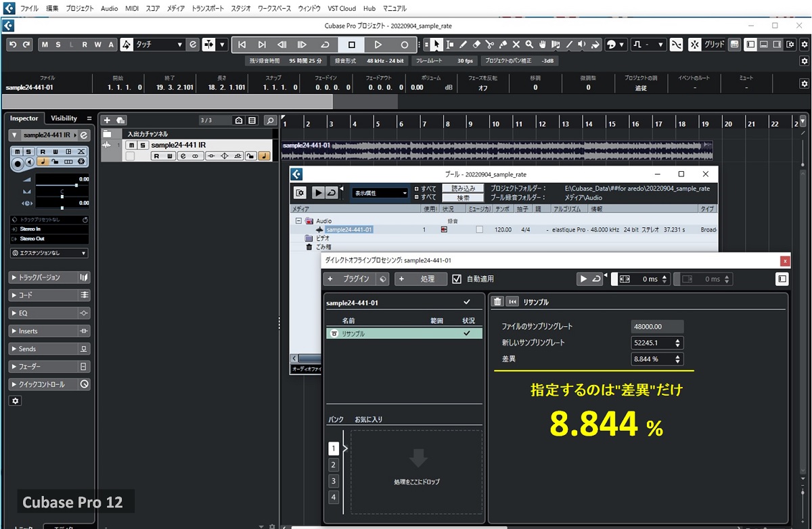This screenshot has height=529, width=812.
Task: Open the VST Cloud menu
Action: click(341, 9)
